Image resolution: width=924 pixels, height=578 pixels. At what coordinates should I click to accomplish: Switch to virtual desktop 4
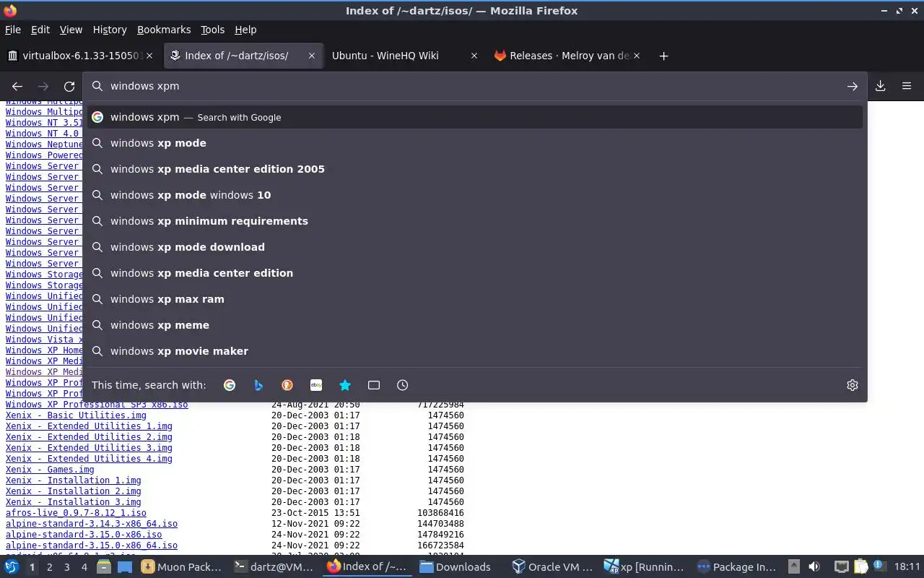[x=84, y=567]
